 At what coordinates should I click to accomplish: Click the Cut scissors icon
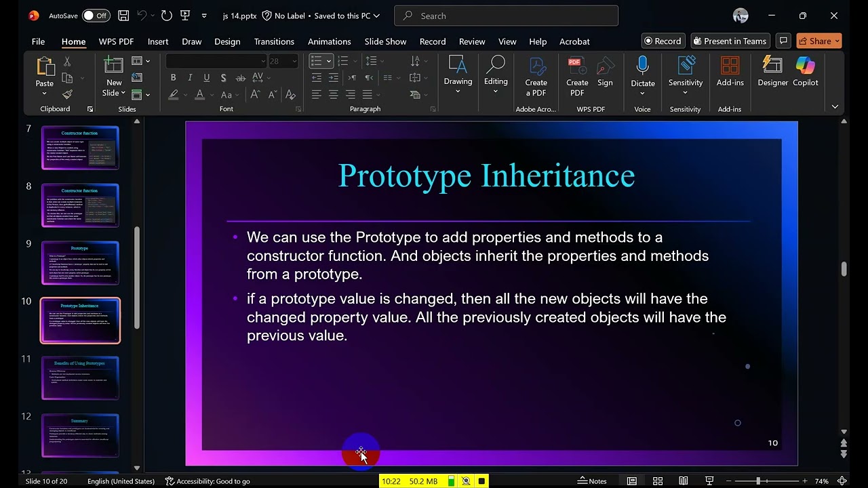[67, 62]
